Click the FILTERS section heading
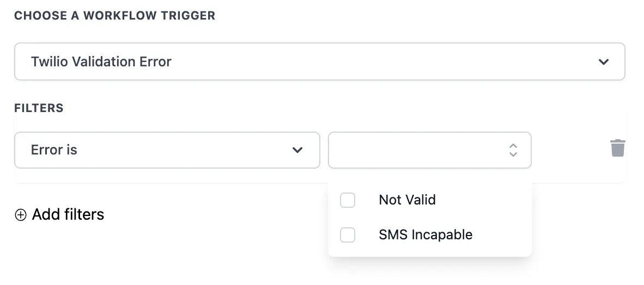 39,108
